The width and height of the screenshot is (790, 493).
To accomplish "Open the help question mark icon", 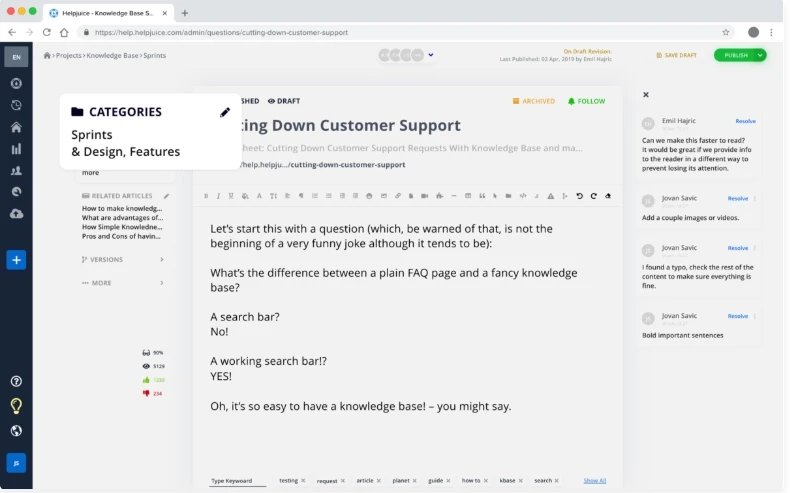I will click(x=16, y=381).
